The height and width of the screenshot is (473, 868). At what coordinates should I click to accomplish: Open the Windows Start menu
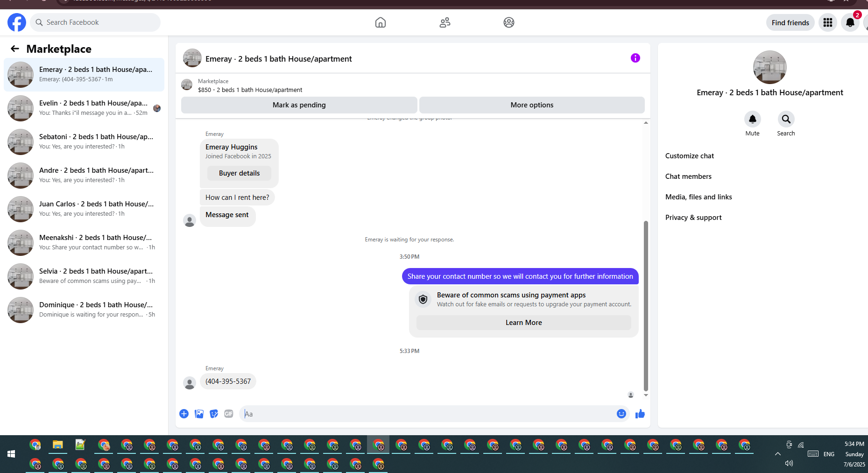(x=11, y=453)
